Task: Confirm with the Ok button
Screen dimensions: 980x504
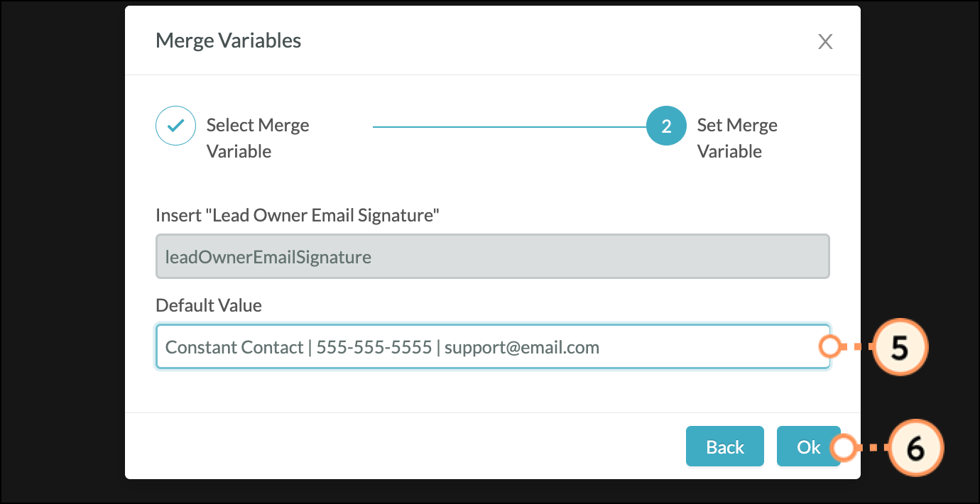Action: point(807,447)
